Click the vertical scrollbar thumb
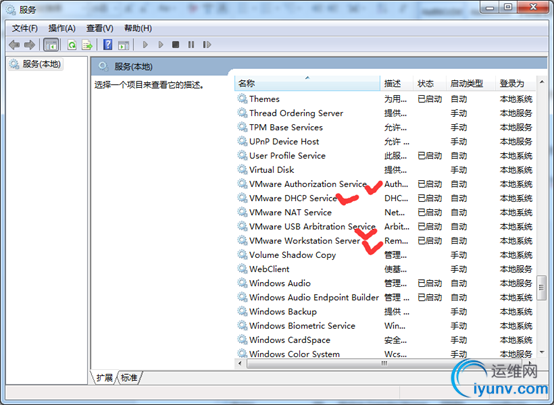The height and width of the screenshot is (405, 554). [542, 288]
